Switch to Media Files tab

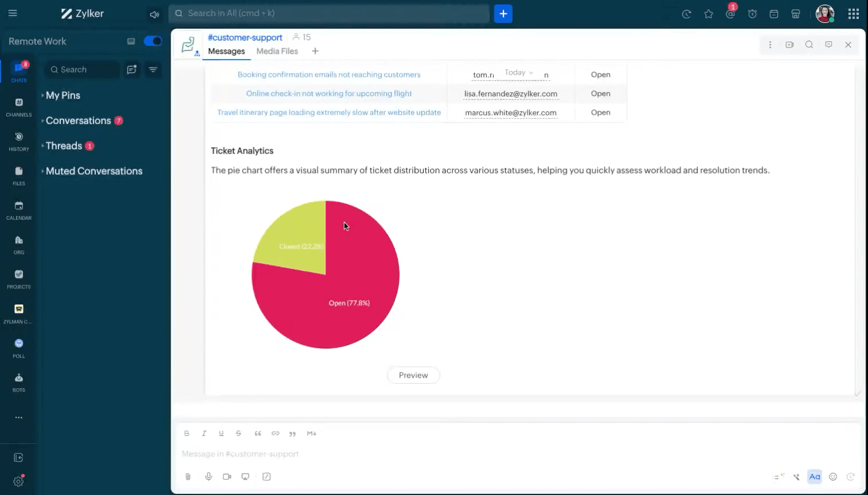pos(277,51)
